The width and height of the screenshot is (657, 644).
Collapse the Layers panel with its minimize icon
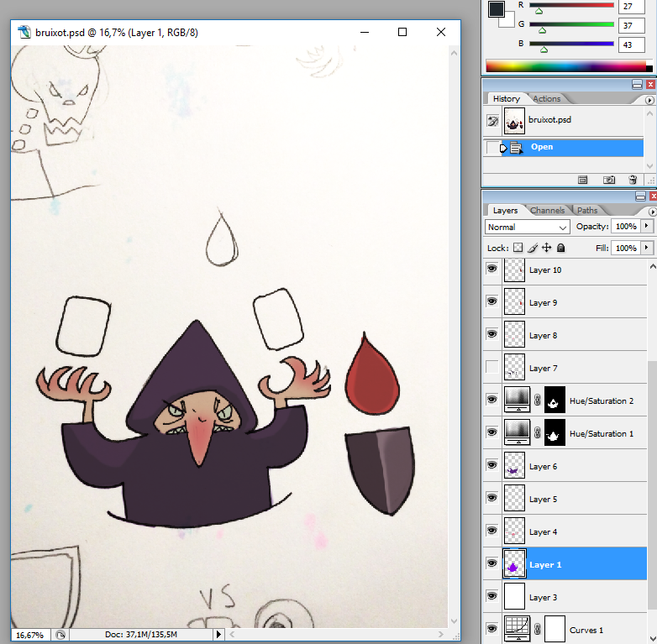[640, 196]
